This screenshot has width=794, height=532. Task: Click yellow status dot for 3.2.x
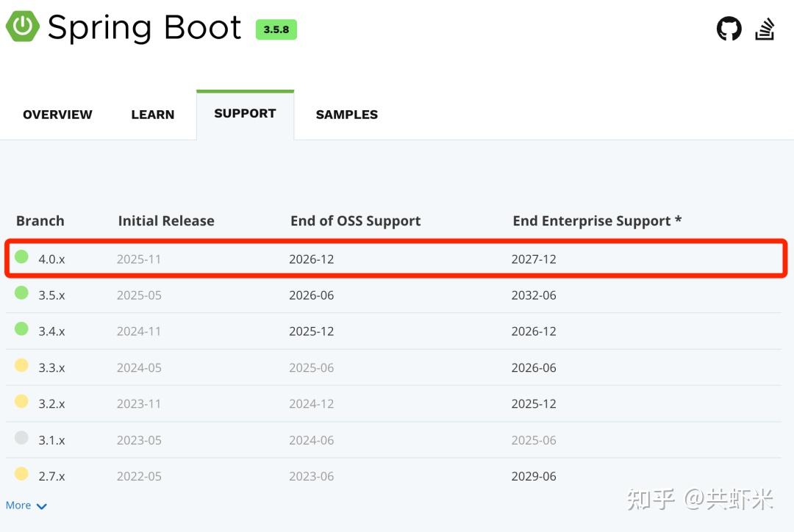tap(21, 401)
